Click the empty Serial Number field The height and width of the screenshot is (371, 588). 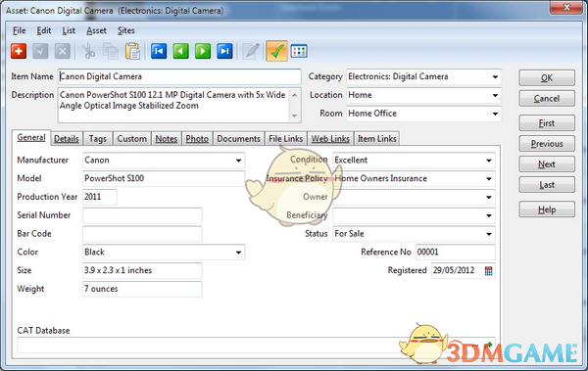(142, 215)
